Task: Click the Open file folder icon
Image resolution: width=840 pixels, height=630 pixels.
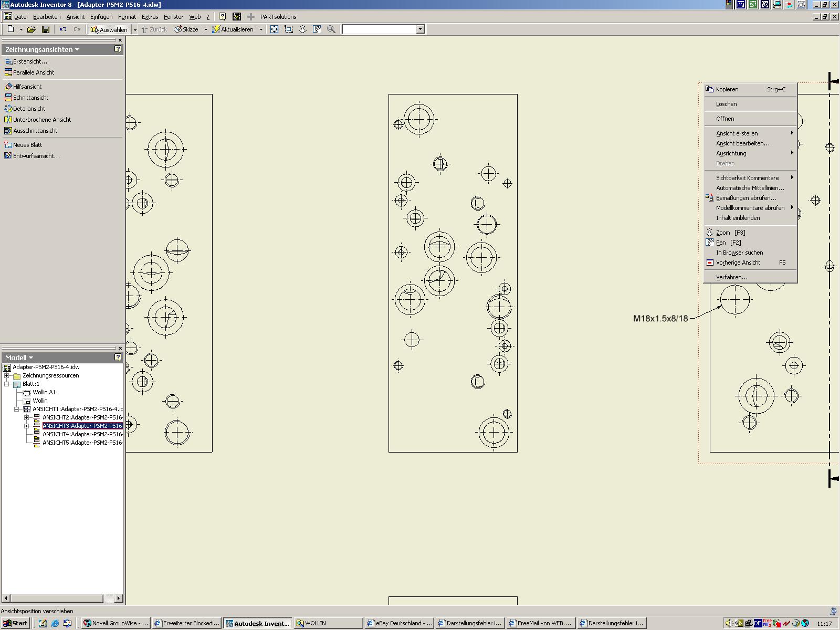Action: [x=31, y=29]
